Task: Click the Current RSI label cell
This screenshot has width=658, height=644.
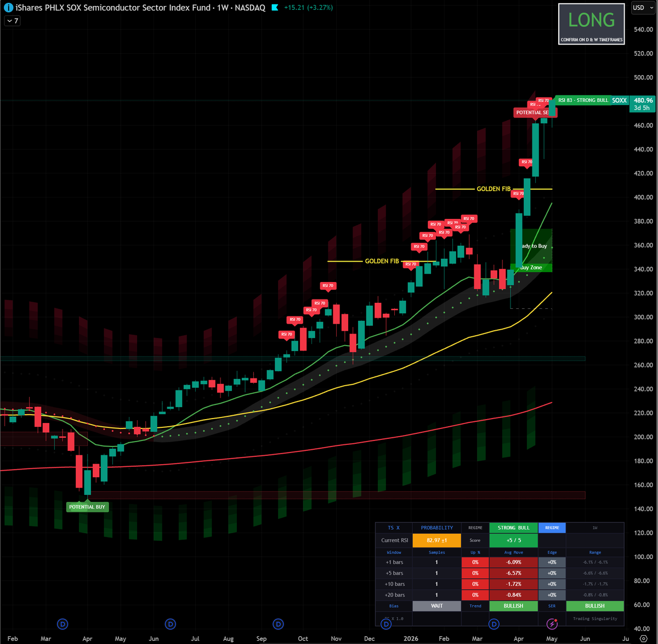Action: (x=394, y=540)
